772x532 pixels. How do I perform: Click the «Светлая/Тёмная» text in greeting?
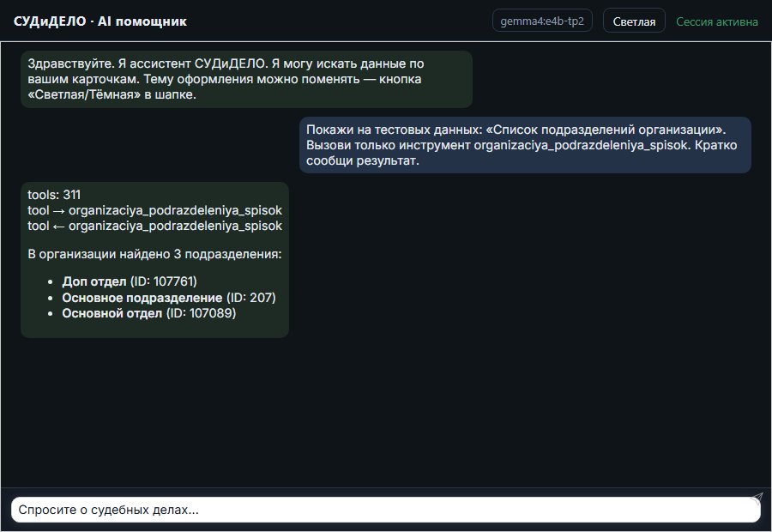[x=84, y=94]
